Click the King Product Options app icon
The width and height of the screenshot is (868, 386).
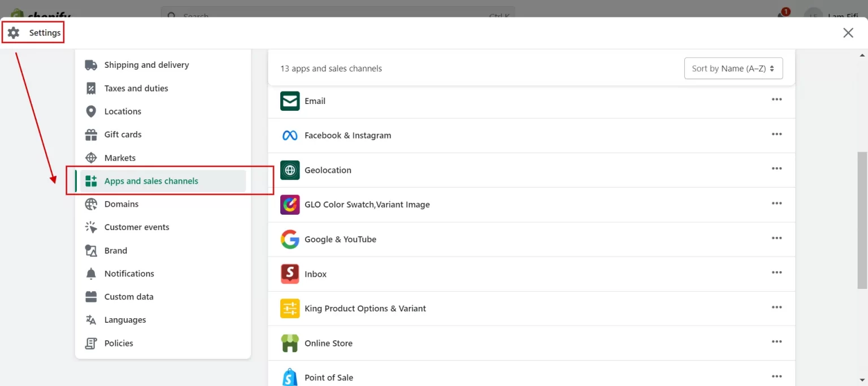click(290, 309)
